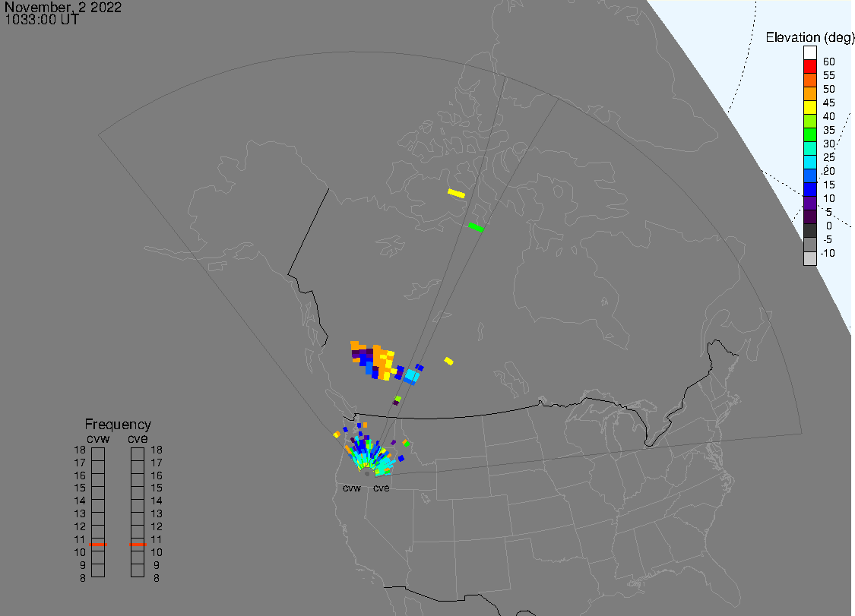The height and width of the screenshot is (616, 855).
Task: Click the 'November, 2 2022' date text
Action: [x=63, y=7]
